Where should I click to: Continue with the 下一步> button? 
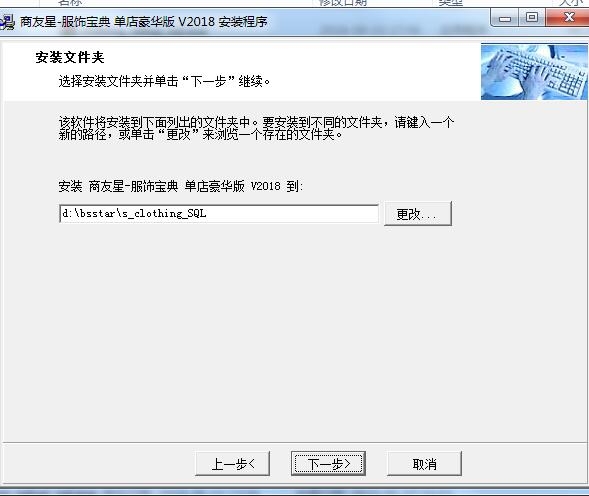pos(328,464)
